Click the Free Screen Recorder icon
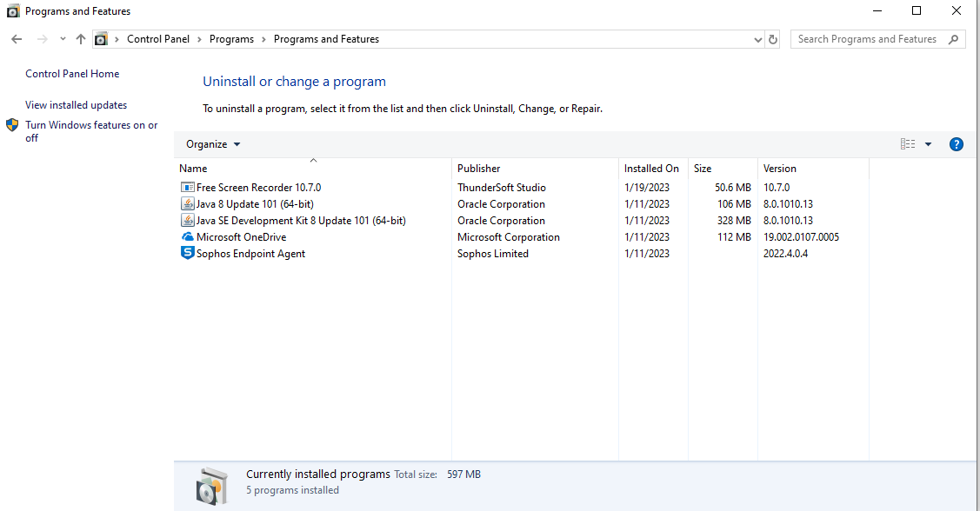 tap(188, 188)
